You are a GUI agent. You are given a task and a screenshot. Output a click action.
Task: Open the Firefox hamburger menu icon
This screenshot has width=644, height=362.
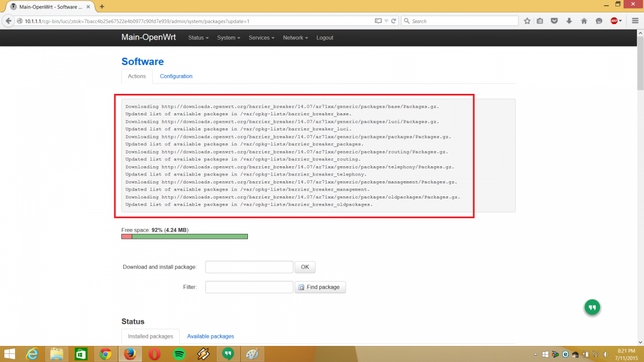pos(634,21)
